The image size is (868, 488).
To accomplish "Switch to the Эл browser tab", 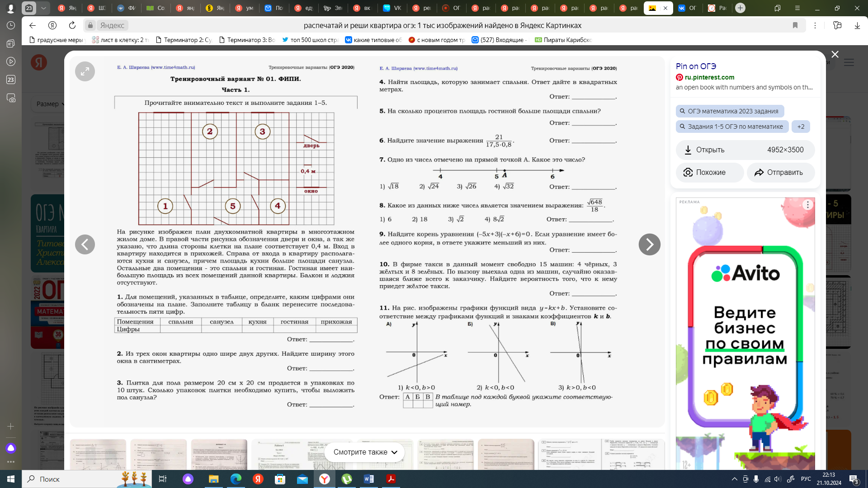I will [x=333, y=8].
